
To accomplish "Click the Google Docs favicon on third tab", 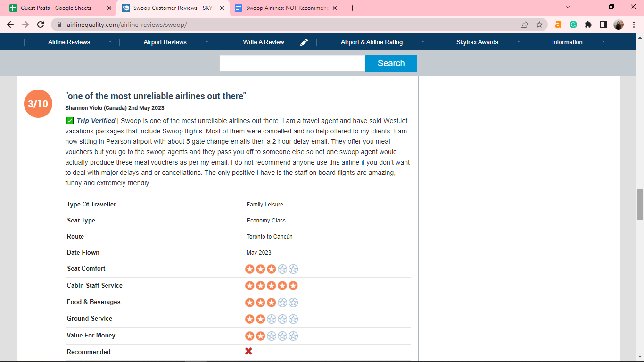I will click(239, 8).
